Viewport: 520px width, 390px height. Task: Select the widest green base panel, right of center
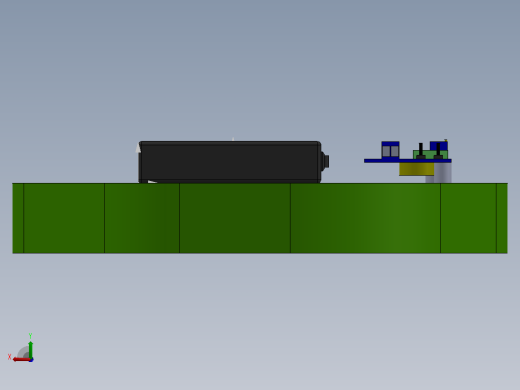click(x=365, y=218)
